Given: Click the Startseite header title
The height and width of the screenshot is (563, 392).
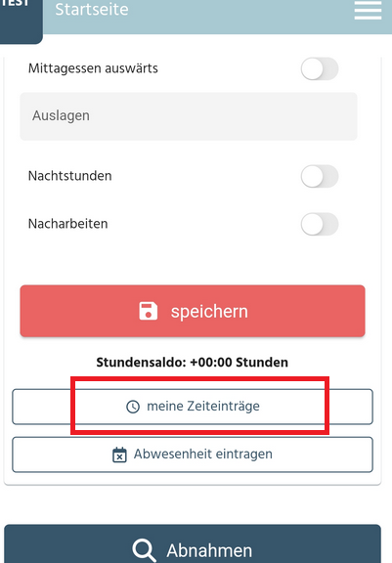Looking at the screenshot, I should point(92,10).
